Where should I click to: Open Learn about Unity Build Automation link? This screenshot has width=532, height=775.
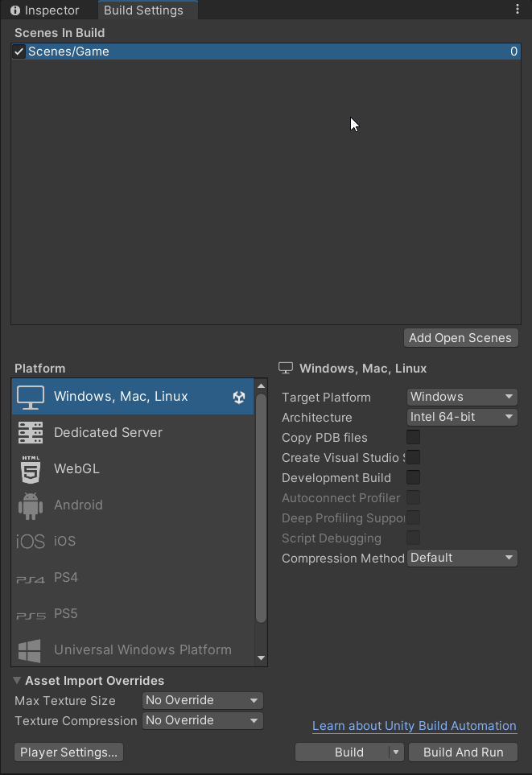coord(414,726)
